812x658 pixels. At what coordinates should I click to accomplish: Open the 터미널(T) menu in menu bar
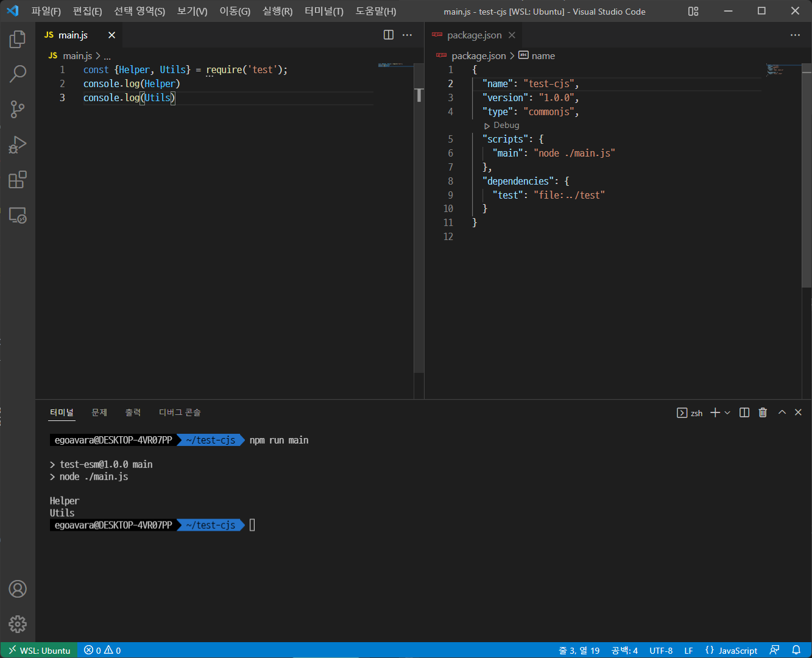323,12
